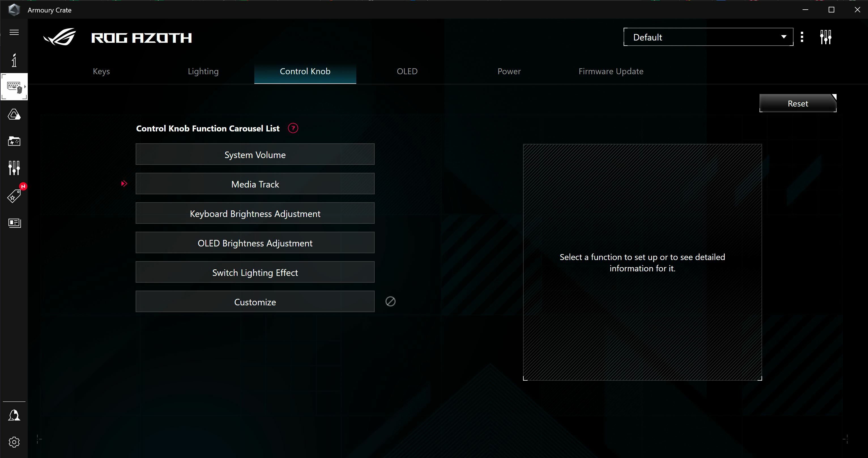Open the device tuning icon at top right

point(826,37)
